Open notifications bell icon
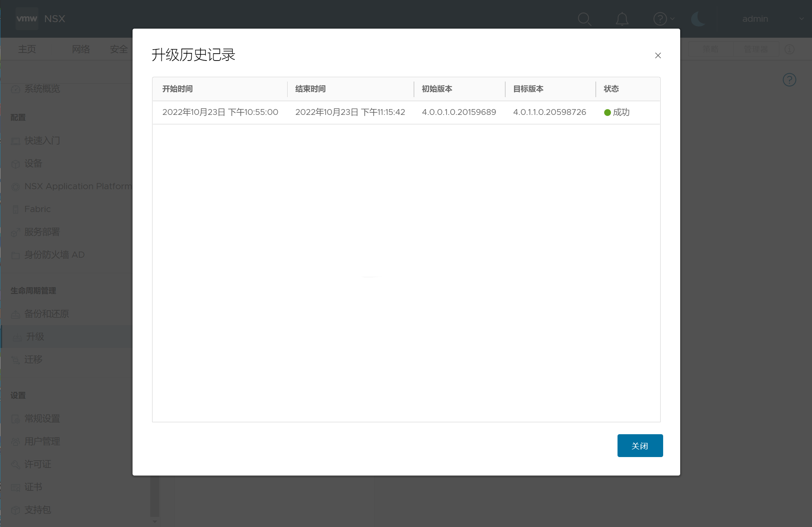The height and width of the screenshot is (527, 812). [x=622, y=19]
